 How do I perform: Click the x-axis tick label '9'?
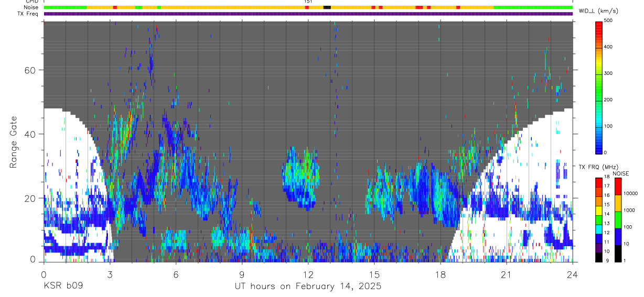coord(242,274)
